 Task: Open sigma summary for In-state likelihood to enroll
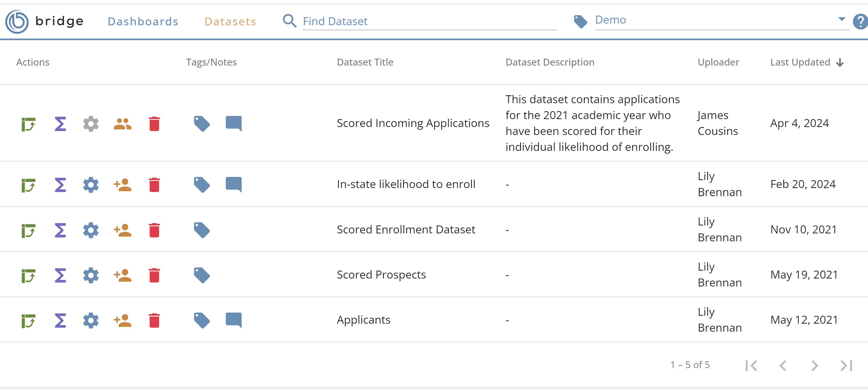(x=60, y=185)
